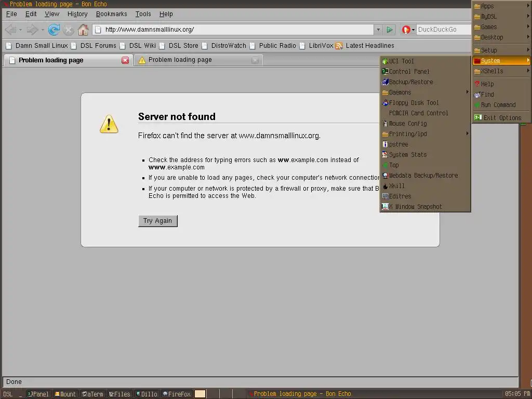Open System Stats from the menu
532x399 pixels.
pos(425,155)
